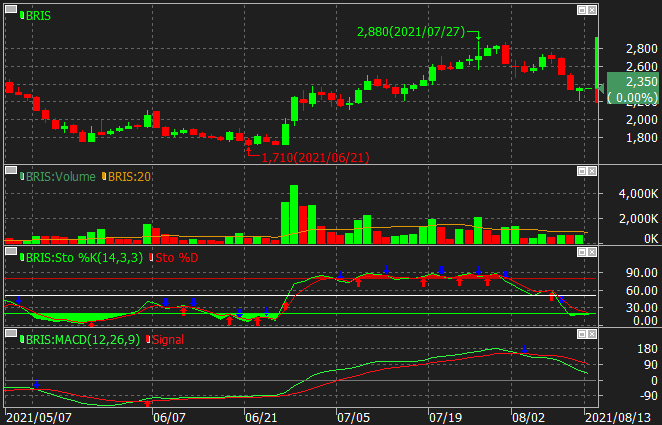Select the BRIS:20 moving average label
Screen dimensions: 662x425
click(x=130, y=176)
